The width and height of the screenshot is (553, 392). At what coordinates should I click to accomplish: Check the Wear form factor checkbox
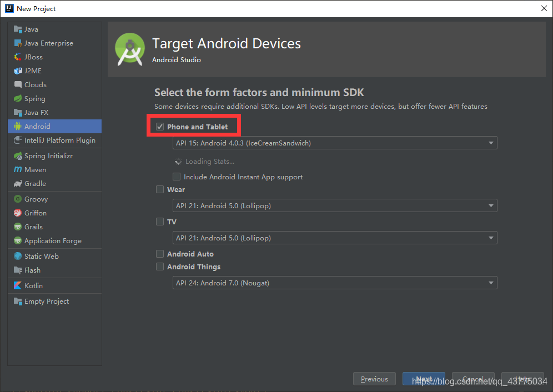click(160, 189)
